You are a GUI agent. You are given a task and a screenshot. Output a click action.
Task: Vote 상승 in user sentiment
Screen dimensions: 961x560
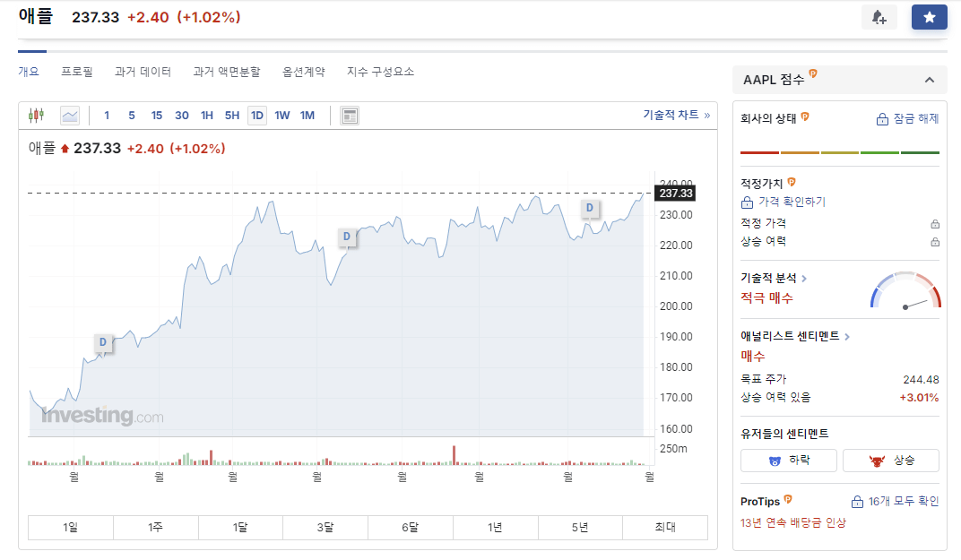[890, 460]
